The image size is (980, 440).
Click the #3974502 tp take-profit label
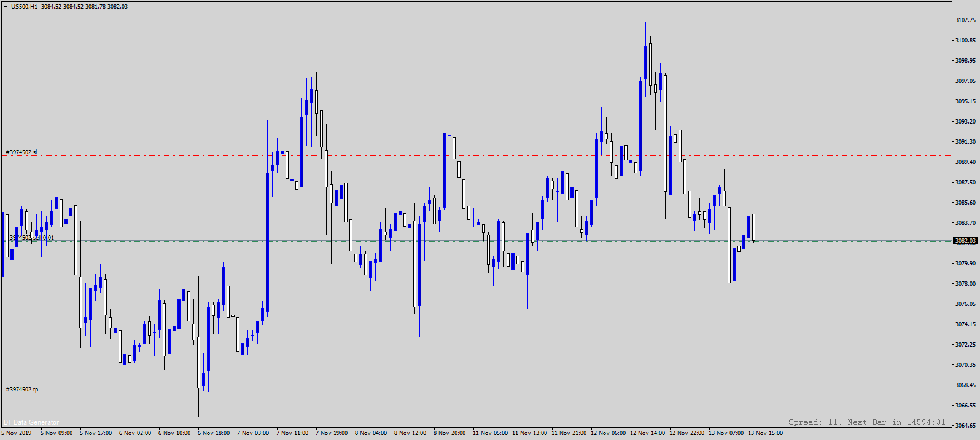coord(22,390)
